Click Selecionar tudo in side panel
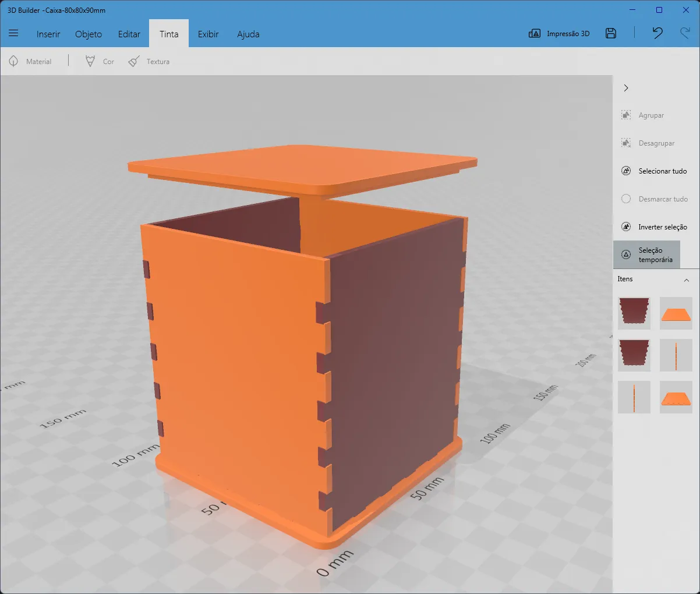Screen dimensions: 700x594 coord(655,171)
